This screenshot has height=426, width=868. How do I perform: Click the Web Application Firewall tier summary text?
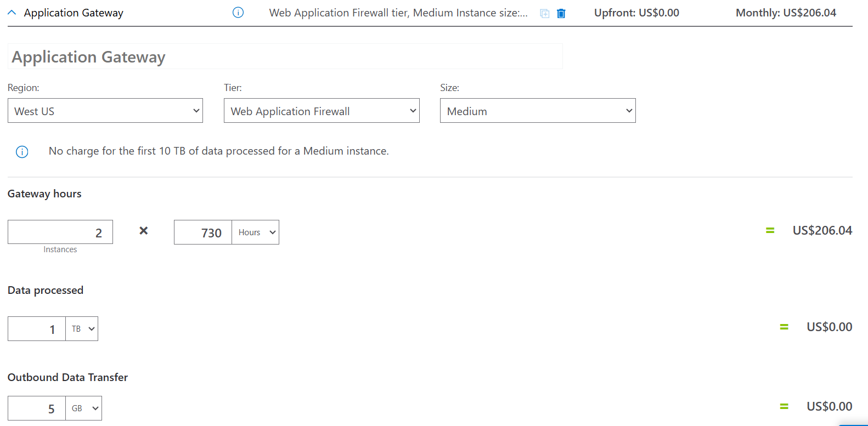tap(398, 13)
